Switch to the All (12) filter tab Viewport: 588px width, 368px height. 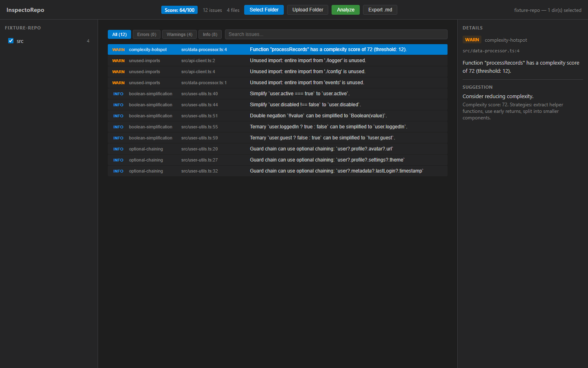pyautogui.click(x=119, y=34)
